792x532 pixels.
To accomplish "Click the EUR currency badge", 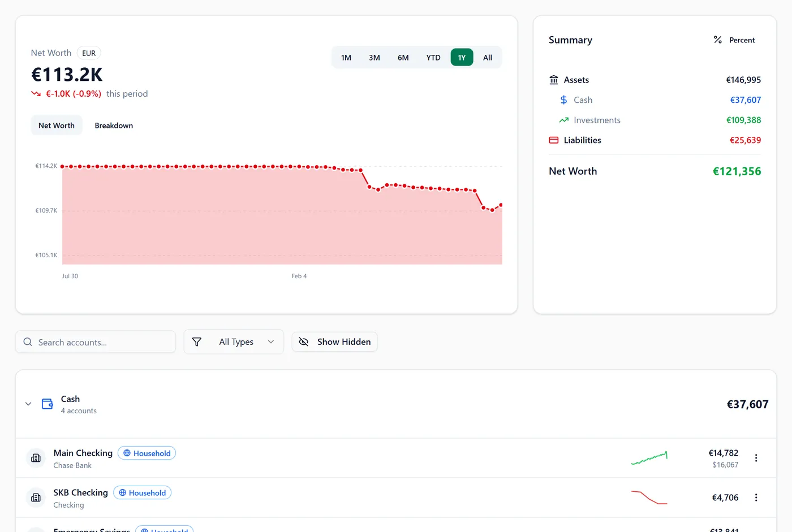I will tap(89, 53).
